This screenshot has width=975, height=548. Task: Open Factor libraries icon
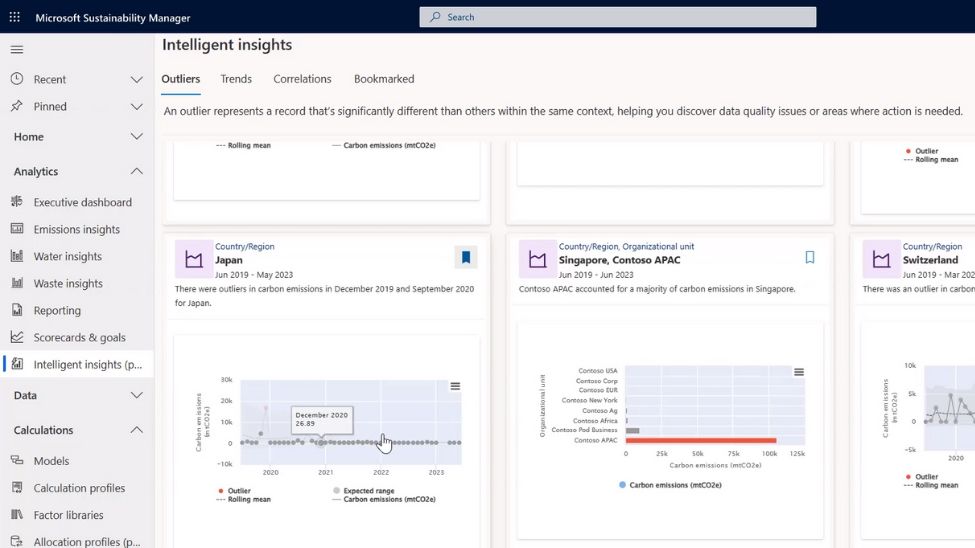[17, 514]
